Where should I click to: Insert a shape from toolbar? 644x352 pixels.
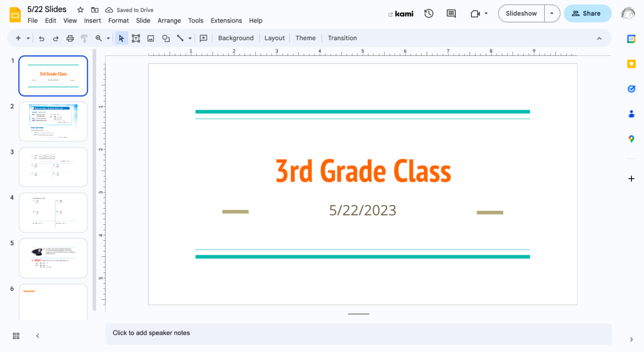point(166,38)
